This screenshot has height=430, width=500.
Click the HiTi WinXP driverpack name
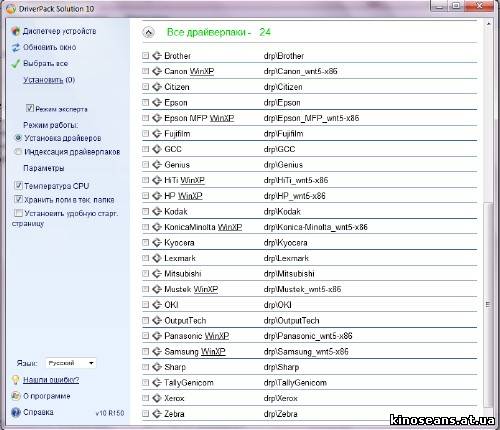[184, 180]
